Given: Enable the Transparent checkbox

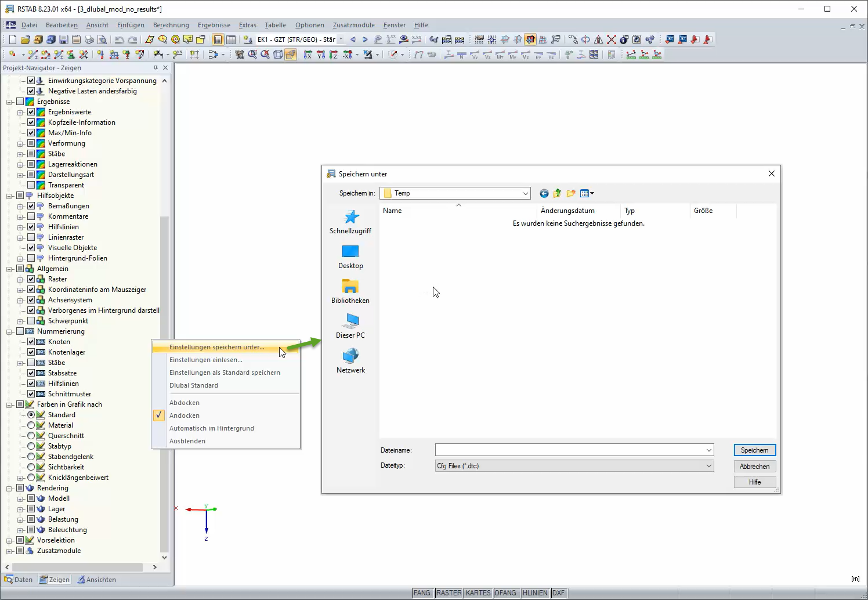Looking at the screenshot, I should (31, 185).
